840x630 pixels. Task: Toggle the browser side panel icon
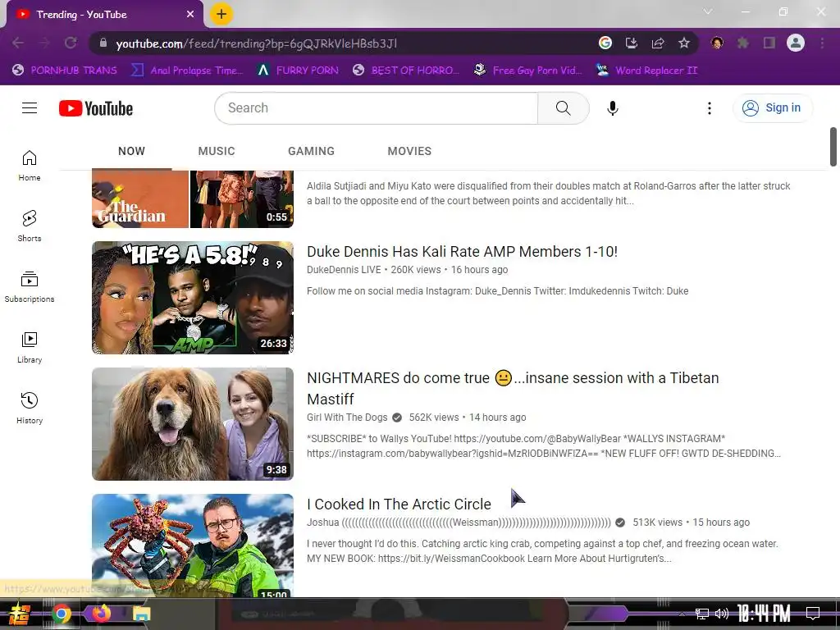click(769, 43)
